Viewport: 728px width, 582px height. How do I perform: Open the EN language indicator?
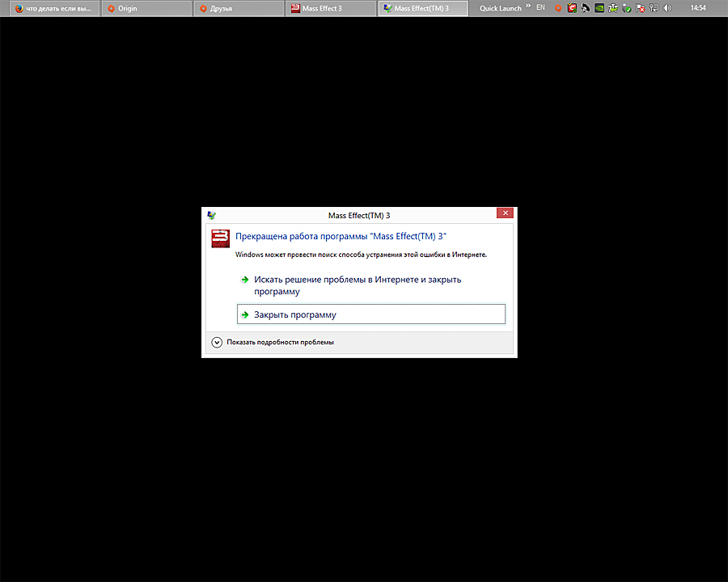click(x=540, y=7)
